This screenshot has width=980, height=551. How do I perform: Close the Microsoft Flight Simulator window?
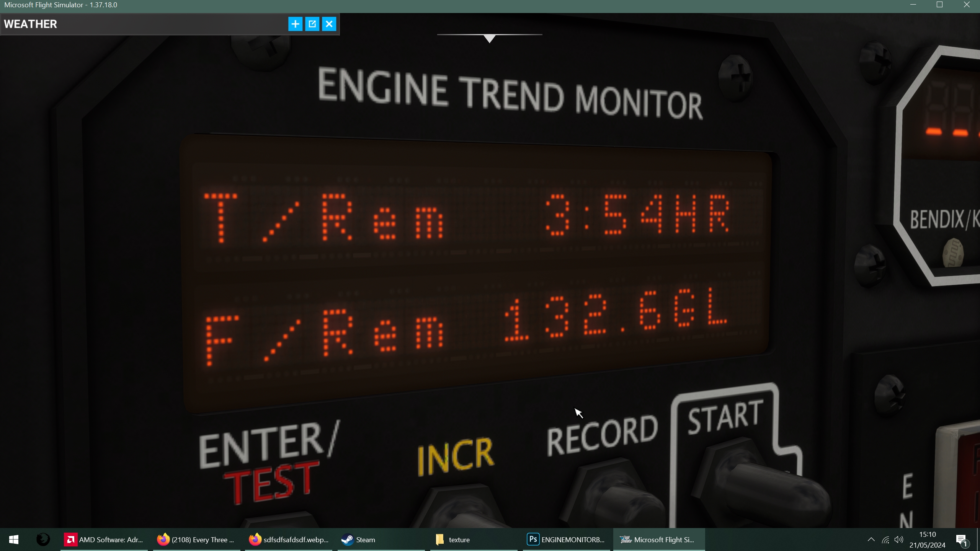[967, 5]
